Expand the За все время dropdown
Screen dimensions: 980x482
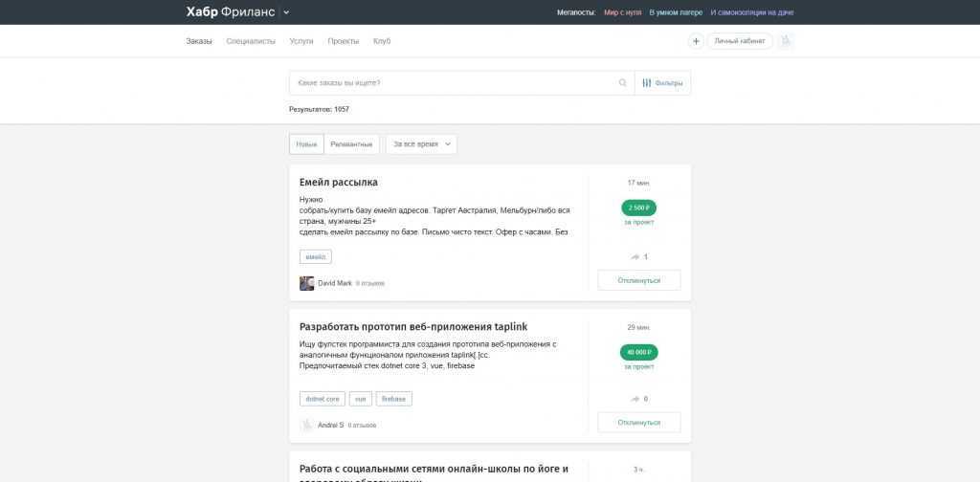click(421, 144)
